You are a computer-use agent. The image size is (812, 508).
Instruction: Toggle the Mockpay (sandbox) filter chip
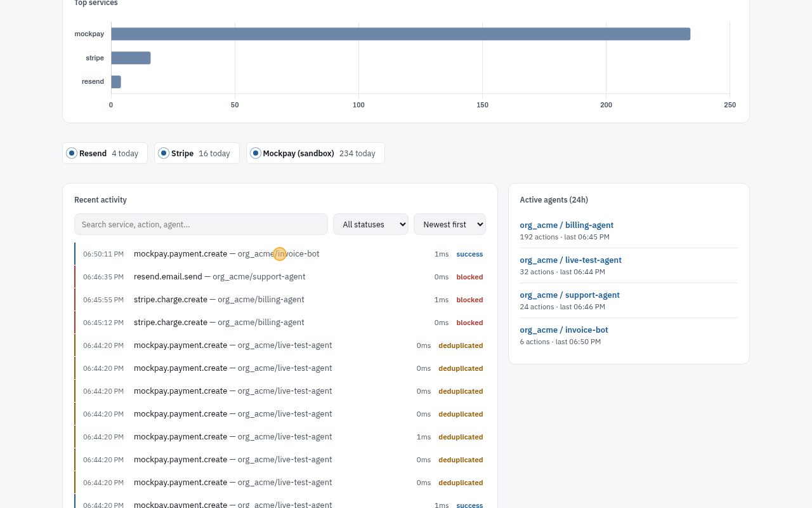315,153
